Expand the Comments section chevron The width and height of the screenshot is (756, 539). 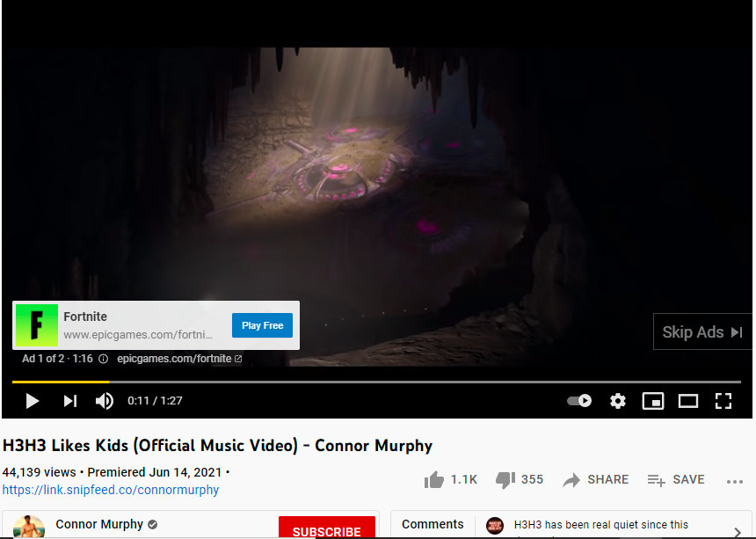coord(738,531)
